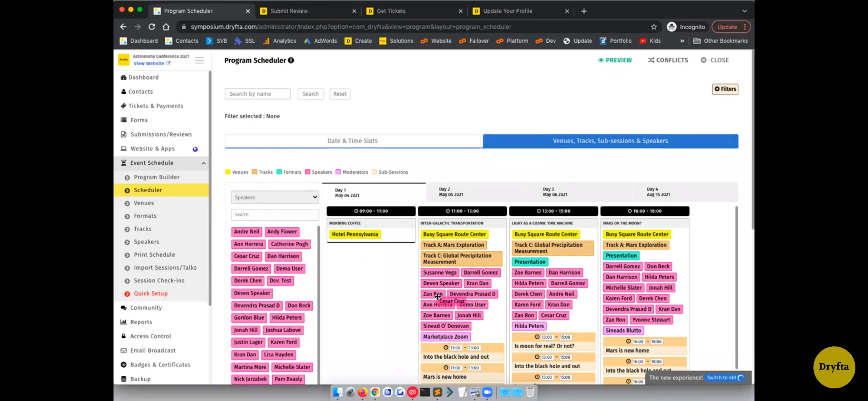868x401 pixels.
Task: Click the Contacts person icon in sidebar
Action: click(x=124, y=91)
